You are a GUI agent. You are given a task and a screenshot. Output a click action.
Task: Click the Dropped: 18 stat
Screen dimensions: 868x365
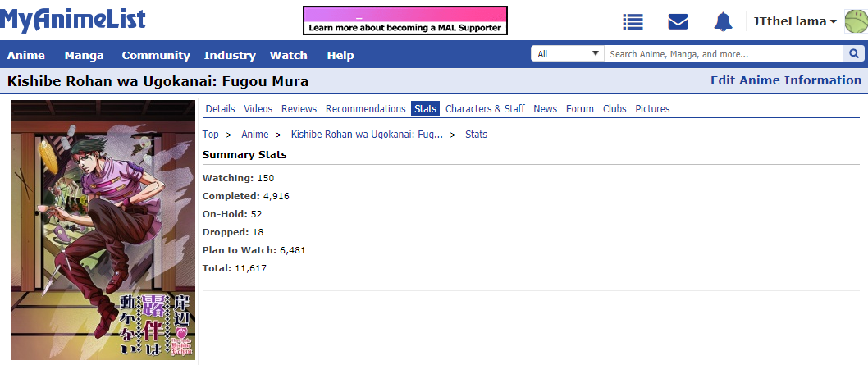click(x=232, y=232)
